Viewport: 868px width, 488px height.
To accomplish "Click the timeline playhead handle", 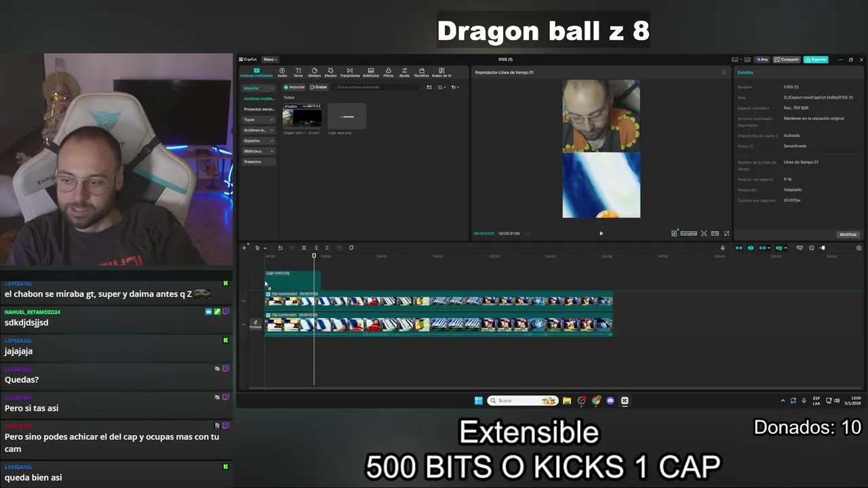I will (314, 256).
